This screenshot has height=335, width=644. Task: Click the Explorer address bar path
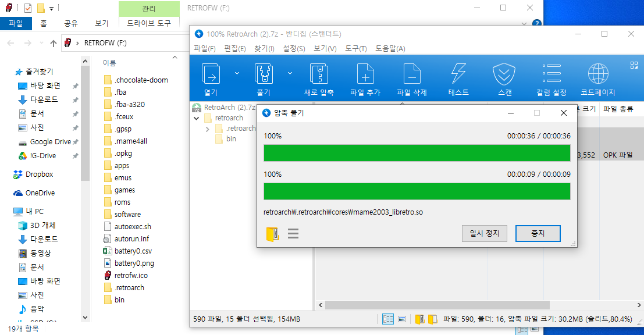click(x=105, y=43)
